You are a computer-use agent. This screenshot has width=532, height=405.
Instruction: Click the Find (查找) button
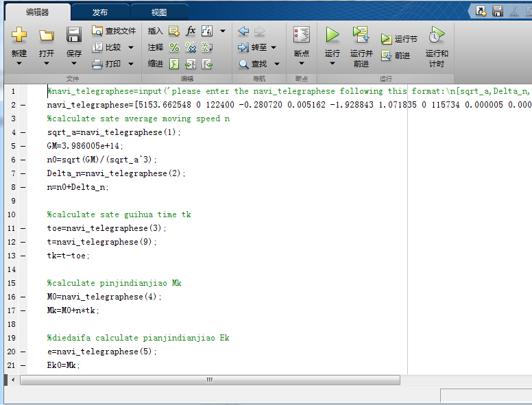(253, 64)
